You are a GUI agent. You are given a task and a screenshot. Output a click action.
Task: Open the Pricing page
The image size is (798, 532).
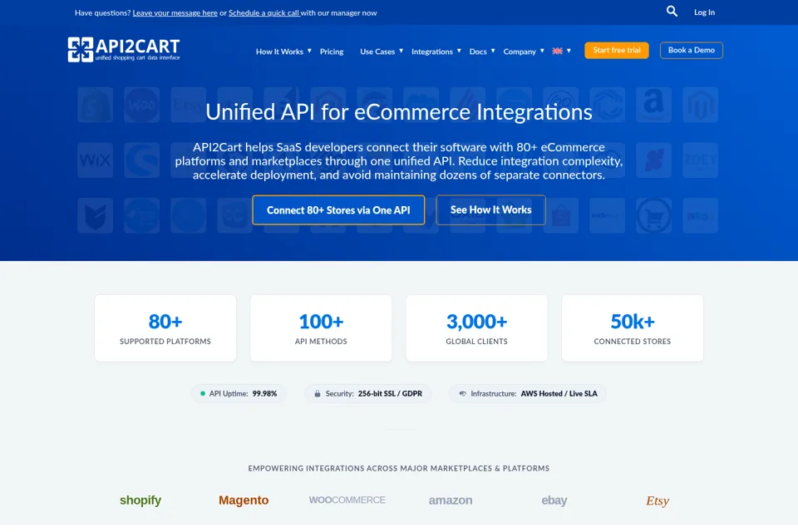pos(332,52)
